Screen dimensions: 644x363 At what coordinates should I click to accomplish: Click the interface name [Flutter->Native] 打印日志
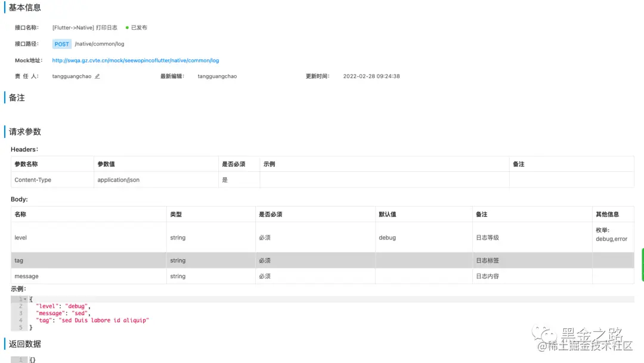coord(85,27)
